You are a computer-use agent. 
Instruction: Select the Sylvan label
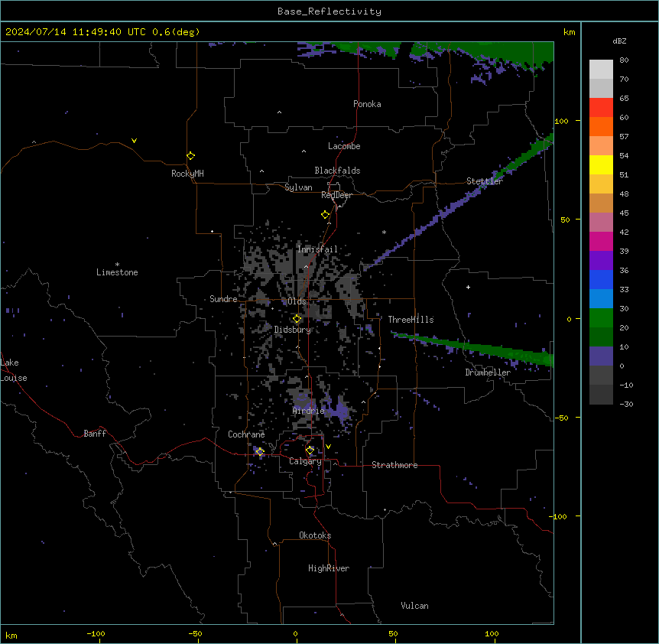pos(298,187)
